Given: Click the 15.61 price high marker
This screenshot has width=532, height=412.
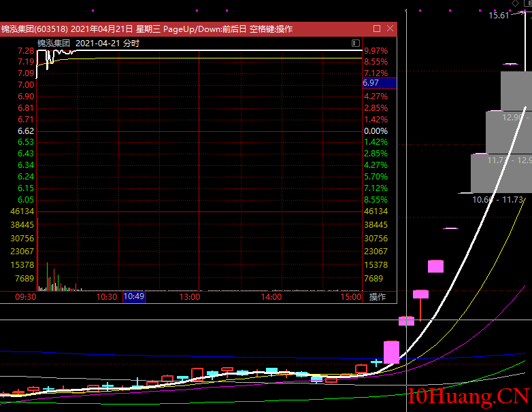Looking at the screenshot, I should coord(499,15).
